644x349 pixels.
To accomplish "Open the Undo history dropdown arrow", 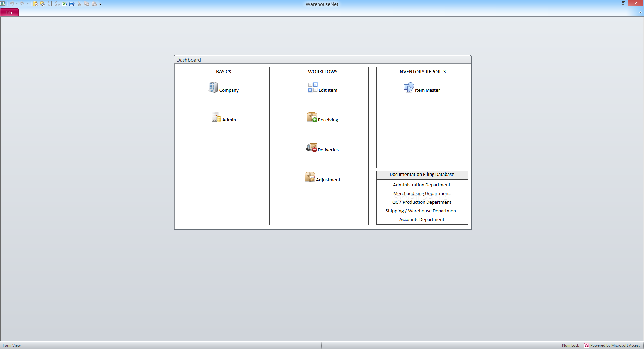I will [x=17, y=4].
